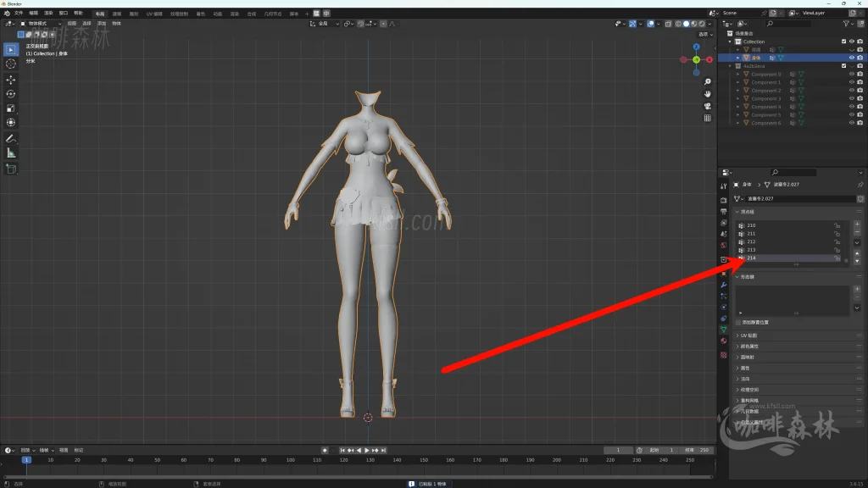Image resolution: width=868 pixels, height=488 pixels.
Task: Select the Select Box tool
Action: tap(10, 50)
